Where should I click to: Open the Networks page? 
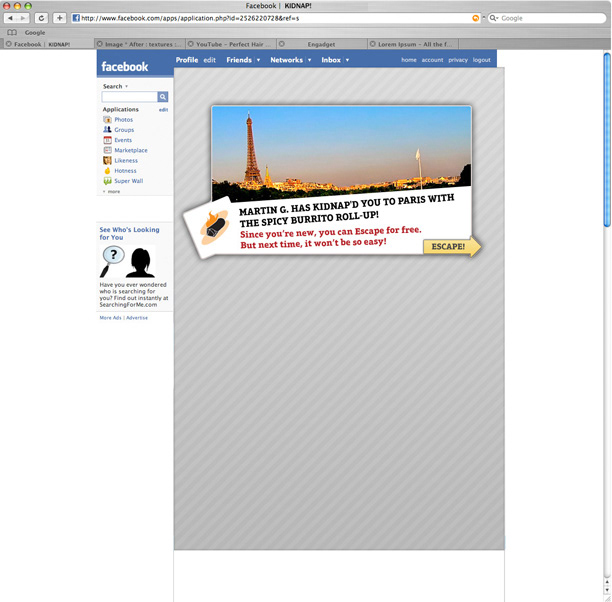(286, 60)
